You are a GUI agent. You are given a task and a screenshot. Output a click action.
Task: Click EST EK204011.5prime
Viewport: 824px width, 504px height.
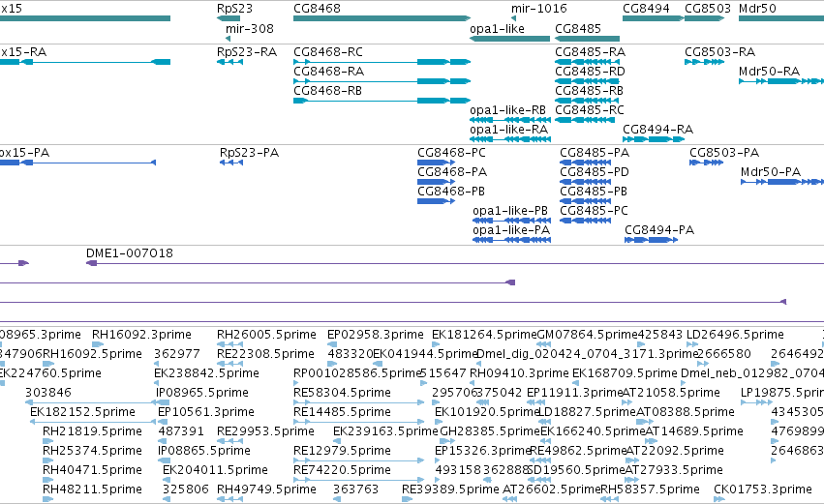(x=216, y=471)
